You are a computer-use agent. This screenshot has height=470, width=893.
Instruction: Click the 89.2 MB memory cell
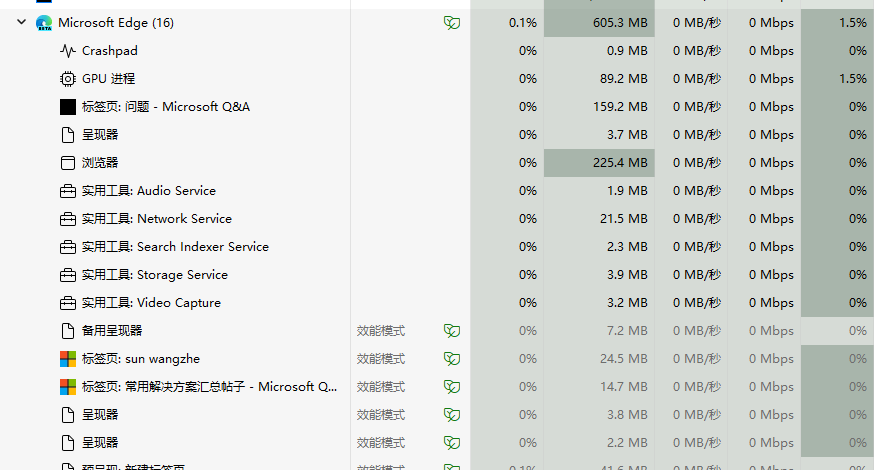(599, 79)
